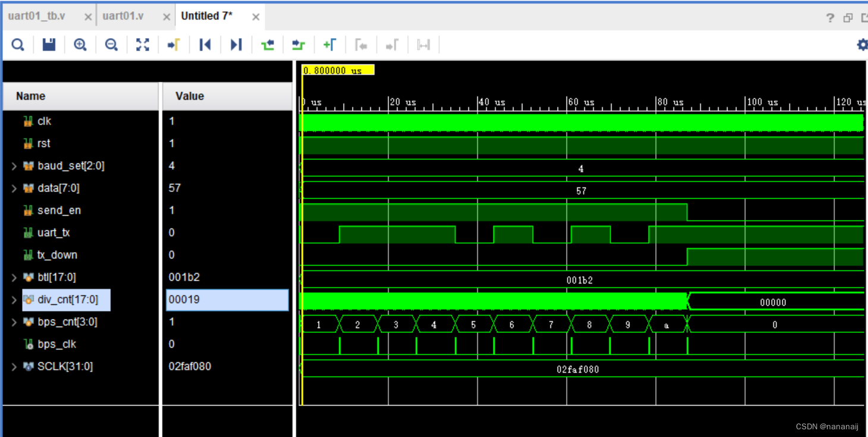This screenshot has height=437, width=868.
Task: Select the bps_clk signal
Action: point(56,344)
